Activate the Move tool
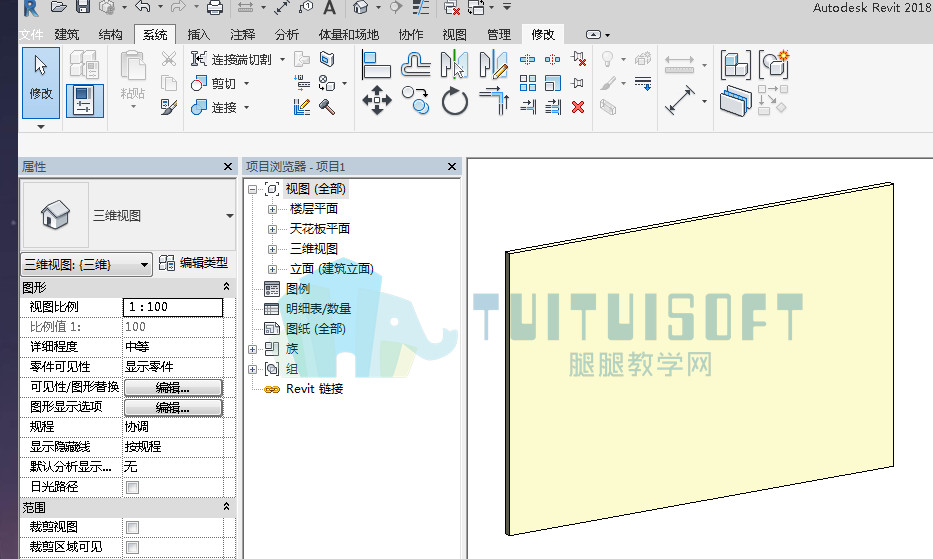Image resolution: width=933 pixels, height=559 pixels. point(377,100)
